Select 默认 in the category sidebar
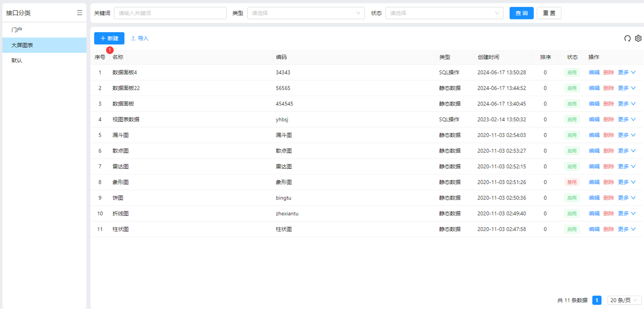 (17, 61)
